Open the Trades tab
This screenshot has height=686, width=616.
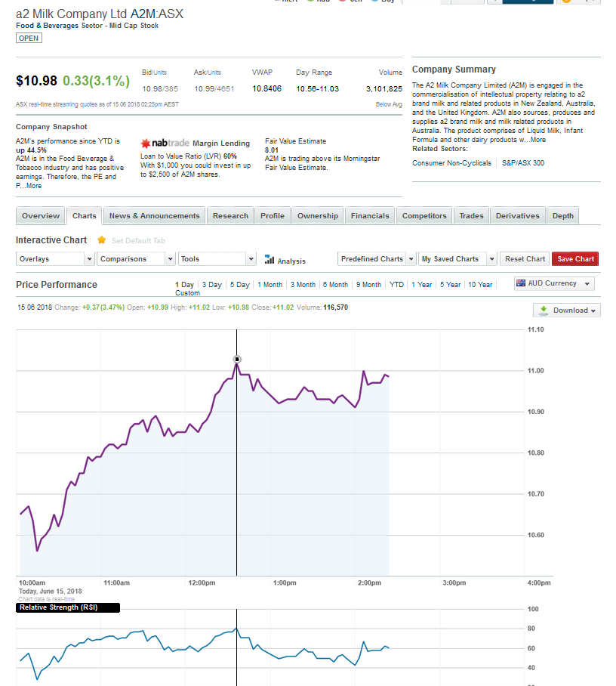472,215
